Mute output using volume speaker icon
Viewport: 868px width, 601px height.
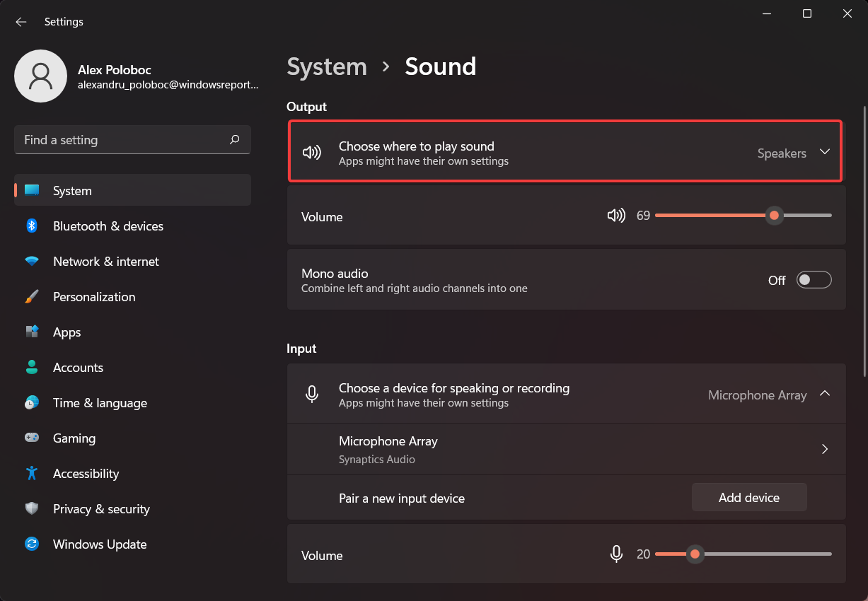click(616, 216)
